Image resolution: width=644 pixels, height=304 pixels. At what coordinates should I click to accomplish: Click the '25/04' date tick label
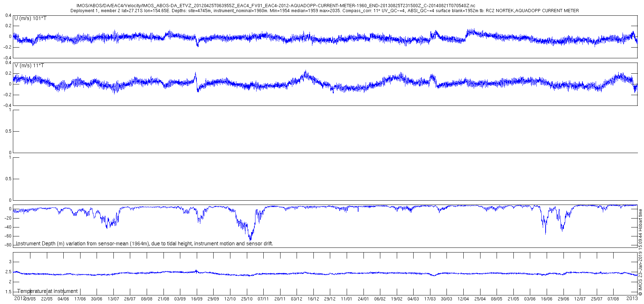pyautogui.click(x=480, y=299)
